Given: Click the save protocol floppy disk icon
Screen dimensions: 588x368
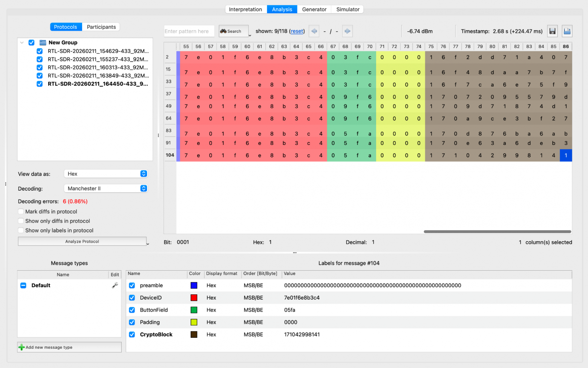Looking at the screenshot, I should [x=552, y=31].
